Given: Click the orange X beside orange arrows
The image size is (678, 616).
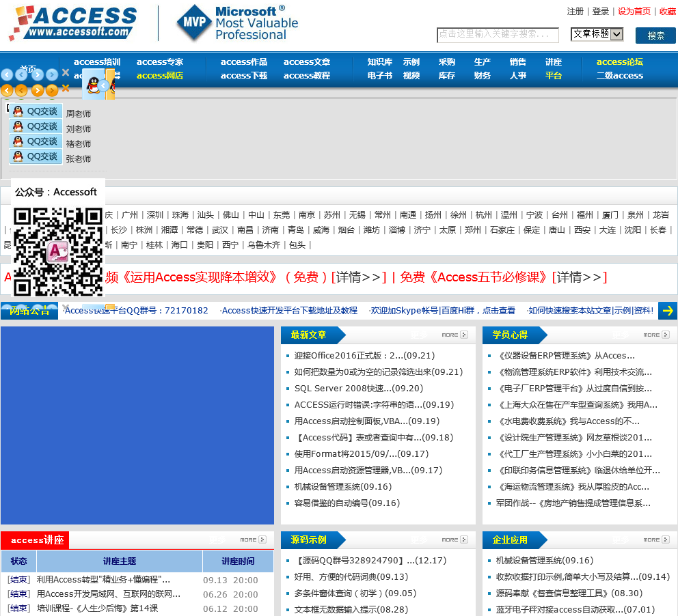Looking at the screenshot, I should [66, 88].
